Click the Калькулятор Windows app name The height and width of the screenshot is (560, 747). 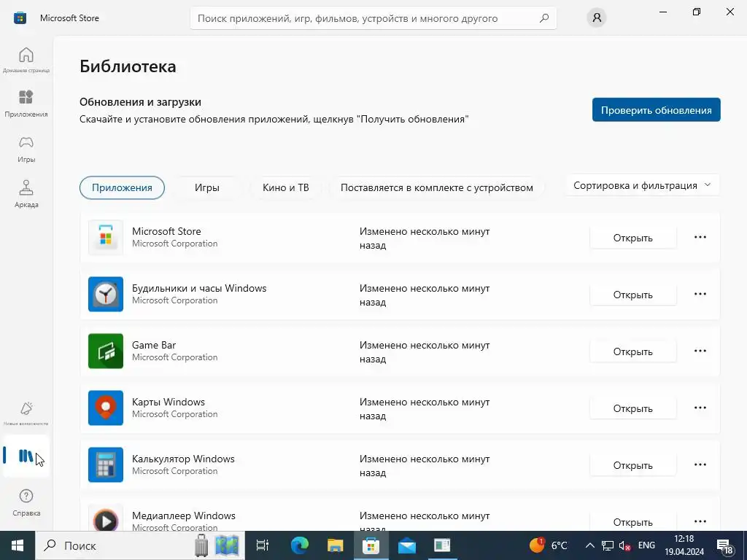point(183,459)
